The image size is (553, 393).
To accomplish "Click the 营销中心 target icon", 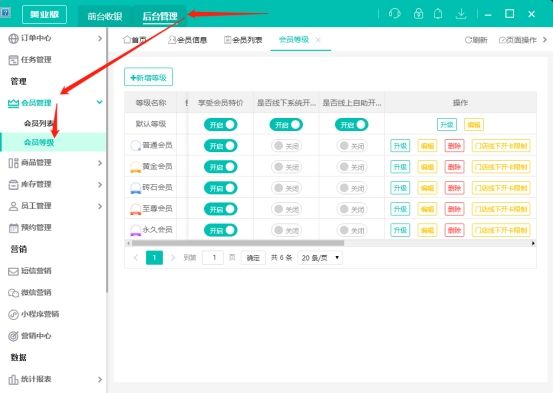I will coord(13,336).
